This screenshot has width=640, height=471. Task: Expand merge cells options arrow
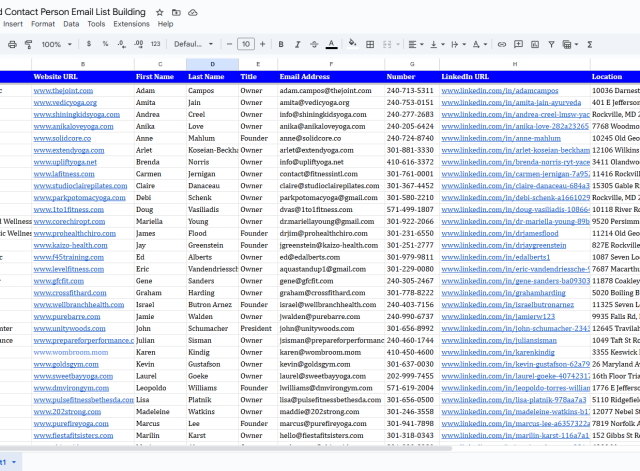(398, 44)
